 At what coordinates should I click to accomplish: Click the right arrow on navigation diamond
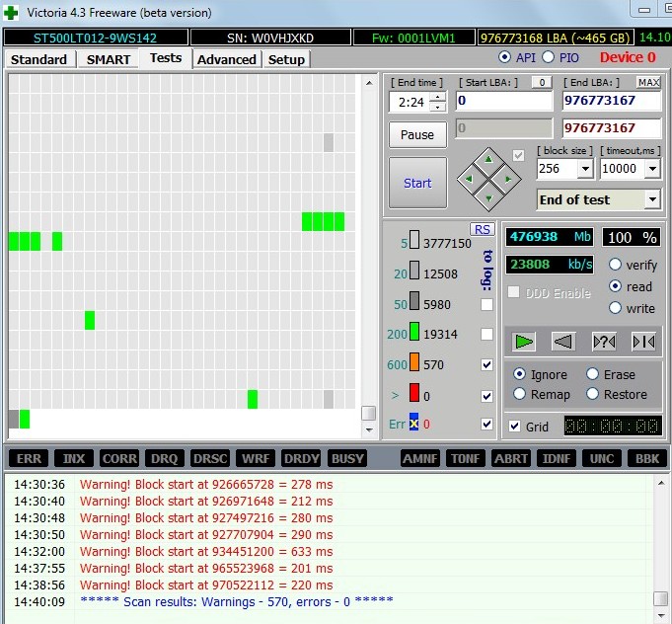[x=506, y=179]
